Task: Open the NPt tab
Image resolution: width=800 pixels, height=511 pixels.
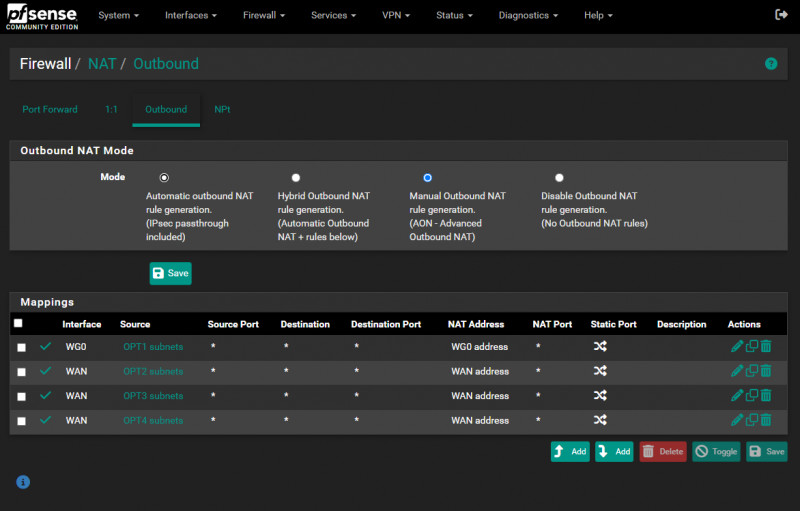Action: coord(222,109)
